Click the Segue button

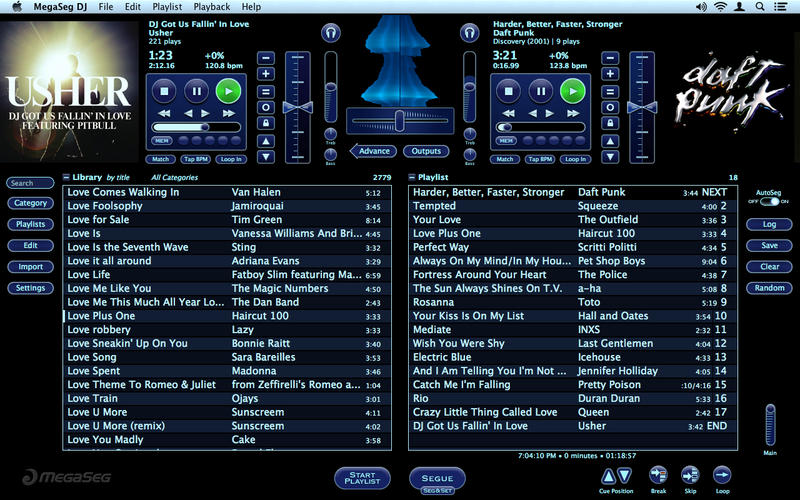[x=437, y=478]
